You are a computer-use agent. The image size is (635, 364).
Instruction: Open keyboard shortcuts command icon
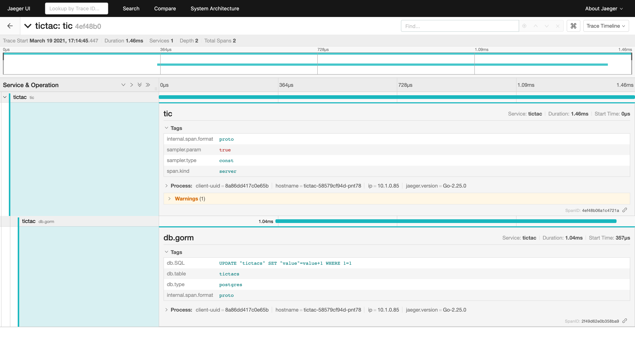click(x=573, y=26)
